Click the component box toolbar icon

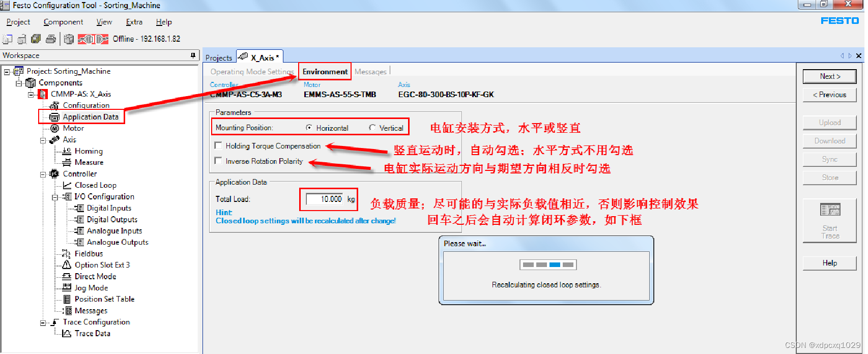point(69,39)
